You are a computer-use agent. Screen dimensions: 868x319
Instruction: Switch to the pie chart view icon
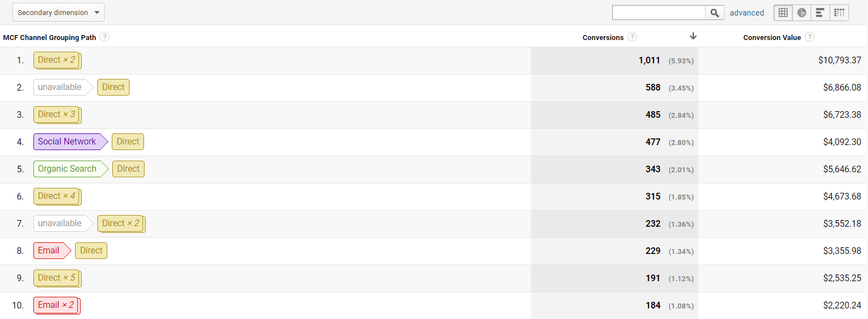[801, 13]
